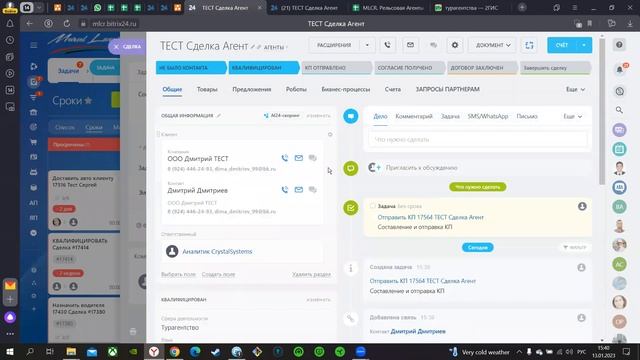Open the help question mark icon
The height and width of the screenshot is (360, 640).
tap(619, 45)
